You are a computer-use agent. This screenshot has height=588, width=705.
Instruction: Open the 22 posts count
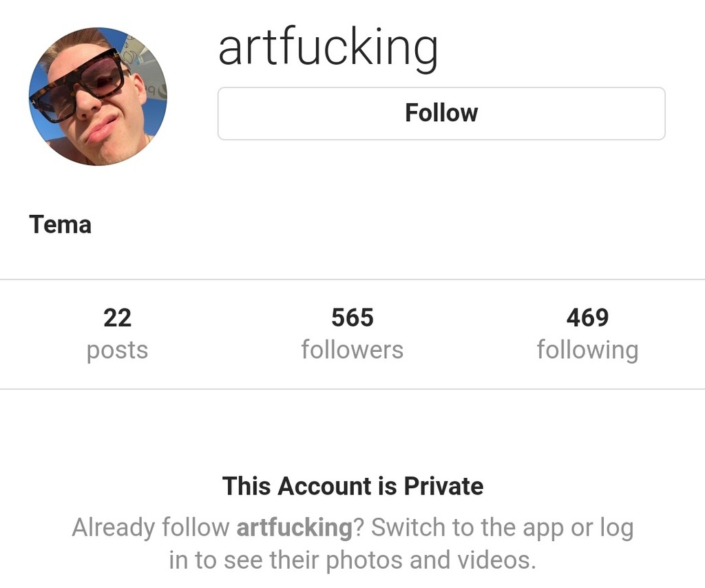click(x=117, y=318)
